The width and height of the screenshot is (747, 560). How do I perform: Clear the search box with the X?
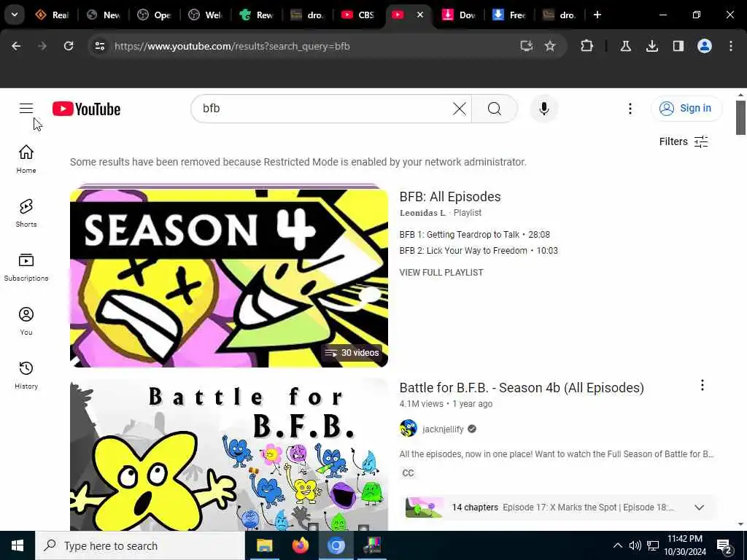pyautogui.click(x=460, y=109)
